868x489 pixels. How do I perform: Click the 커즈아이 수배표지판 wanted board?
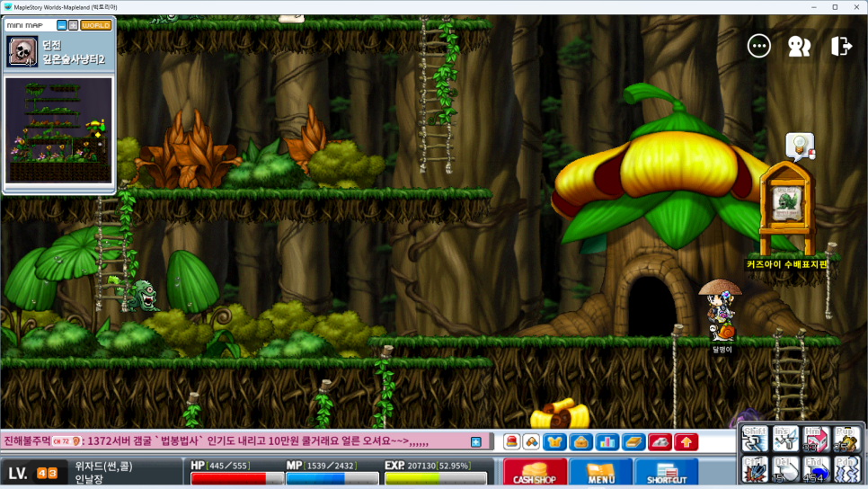pos(786,209)
